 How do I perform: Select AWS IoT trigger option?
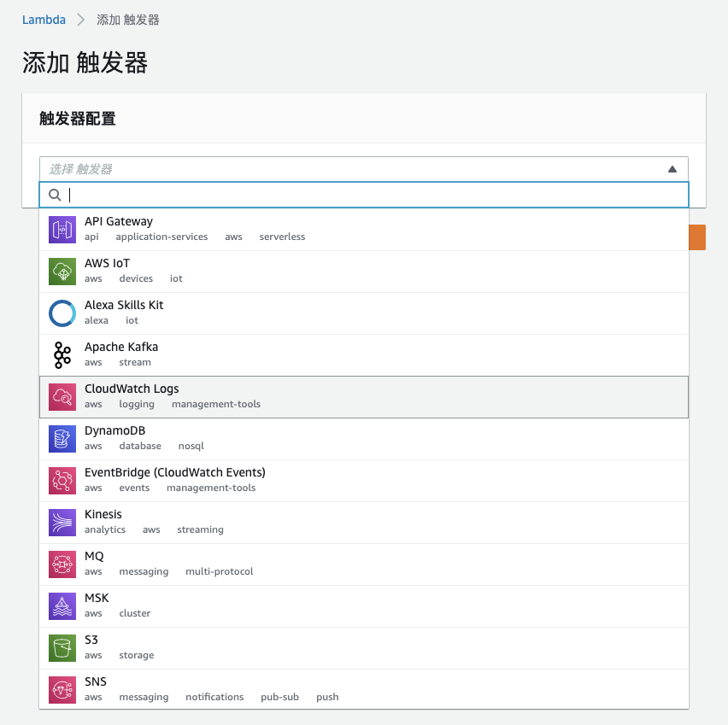(363, 272)
